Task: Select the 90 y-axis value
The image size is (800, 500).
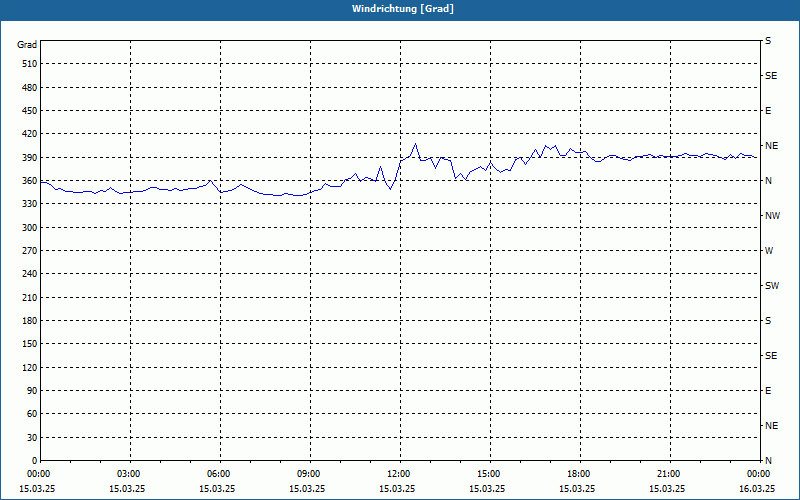Action: pyautogui.click(x=32, y=391)
